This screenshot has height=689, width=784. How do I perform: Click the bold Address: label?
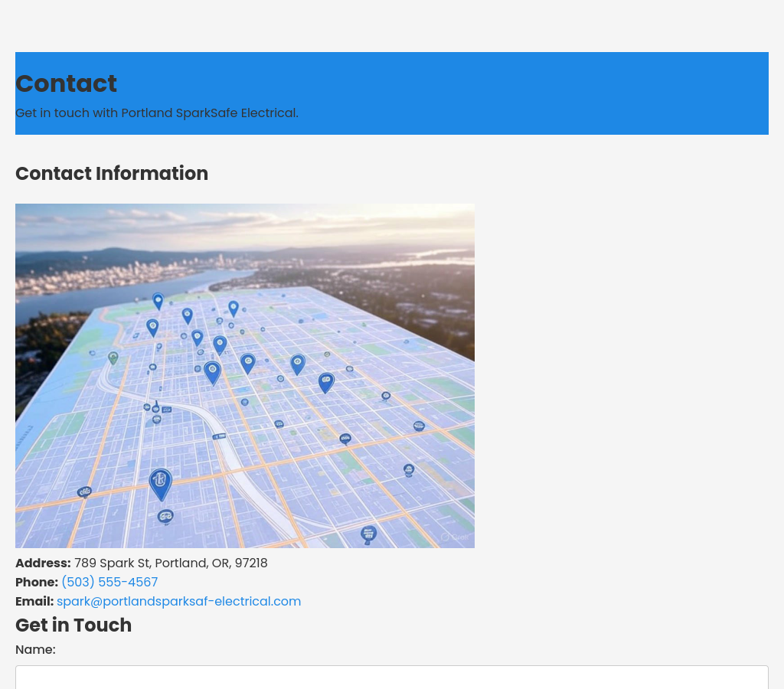[43, 563]
